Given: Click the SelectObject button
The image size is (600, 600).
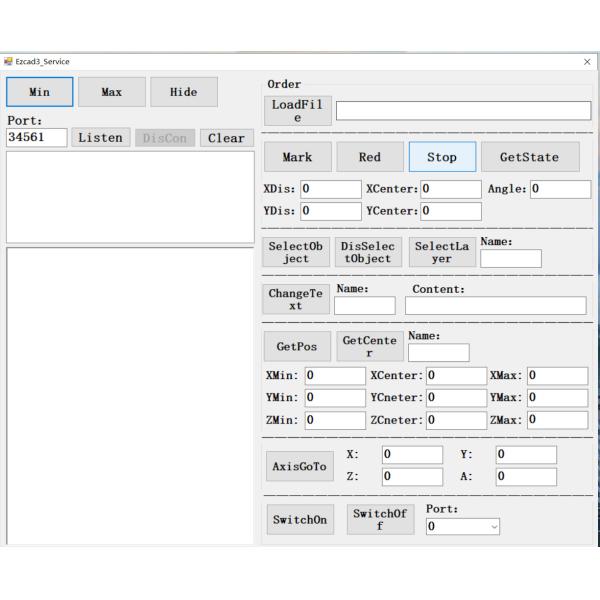Looking at the screenshot, I should (296, 252).
